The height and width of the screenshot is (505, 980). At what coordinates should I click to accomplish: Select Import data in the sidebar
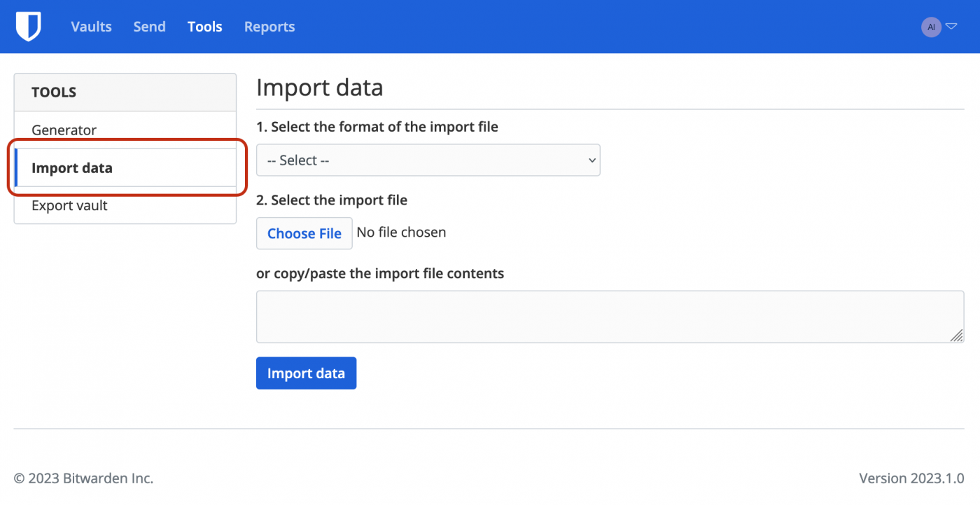click(x=72, y=168)
